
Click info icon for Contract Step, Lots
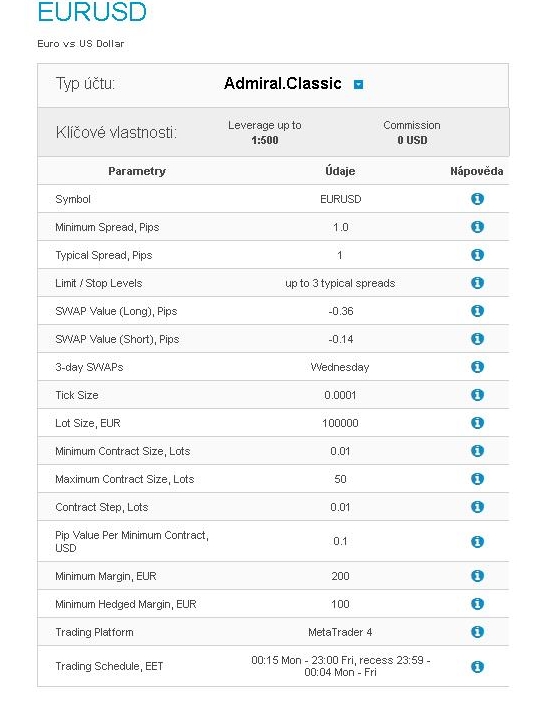click(x=477, y=507)
